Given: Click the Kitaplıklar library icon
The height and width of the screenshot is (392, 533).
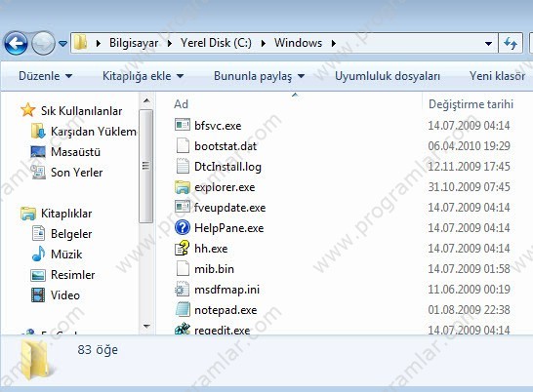Looking at the screenshot, I should click(28, 214).
